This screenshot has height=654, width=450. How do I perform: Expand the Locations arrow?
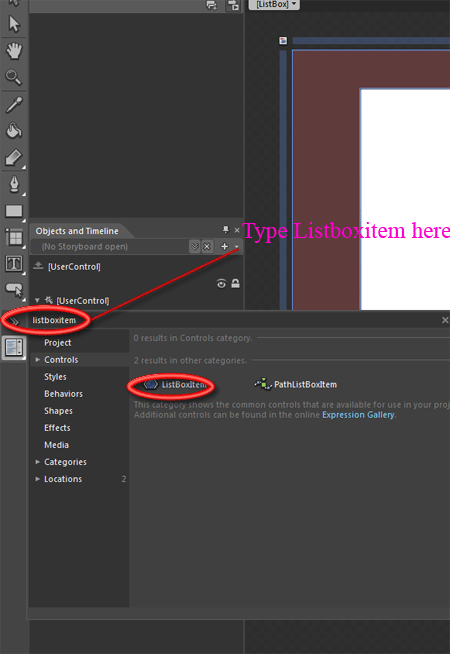(x=38, y=479)
